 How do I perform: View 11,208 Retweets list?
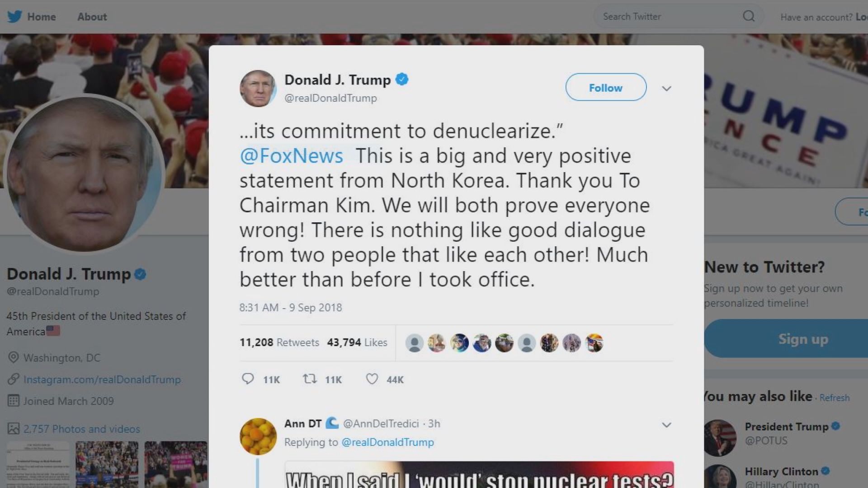279,343
